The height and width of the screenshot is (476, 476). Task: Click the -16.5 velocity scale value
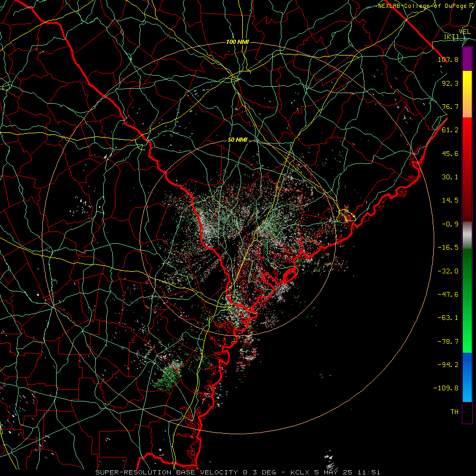pyautogui.click(x=448, y=248)
